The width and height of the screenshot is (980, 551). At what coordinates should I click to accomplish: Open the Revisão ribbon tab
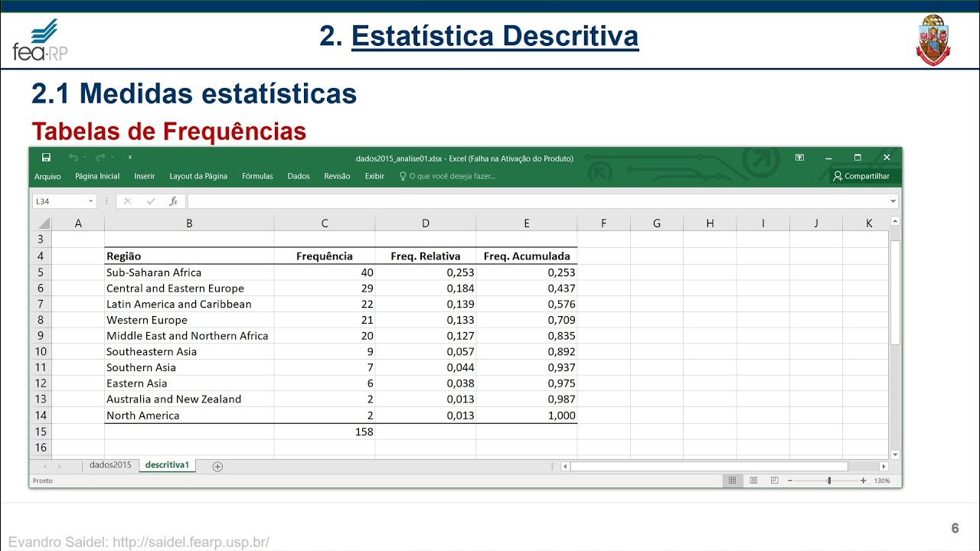[337, 176]
